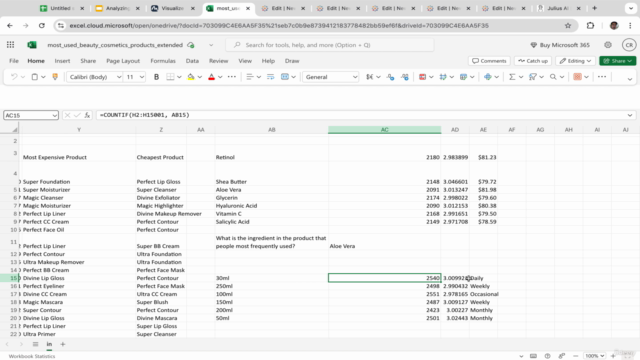
Task: Open more font options ellipsis
Action: (x=232, y=77)
